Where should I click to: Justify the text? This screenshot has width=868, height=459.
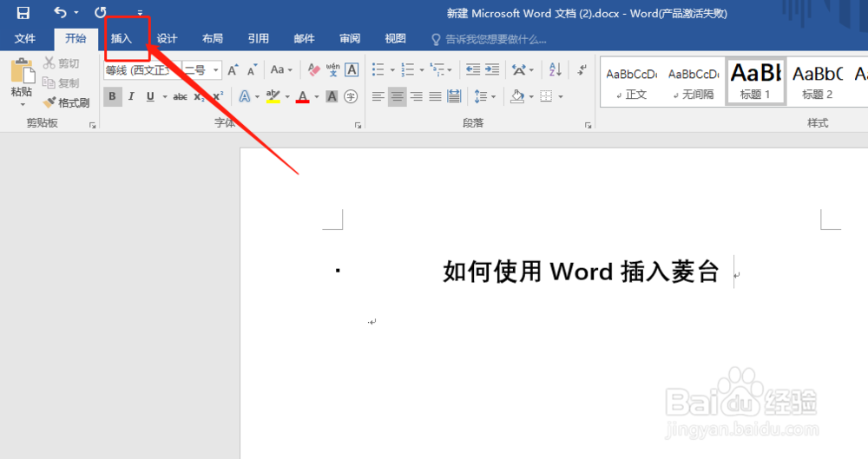coord(436,97)
